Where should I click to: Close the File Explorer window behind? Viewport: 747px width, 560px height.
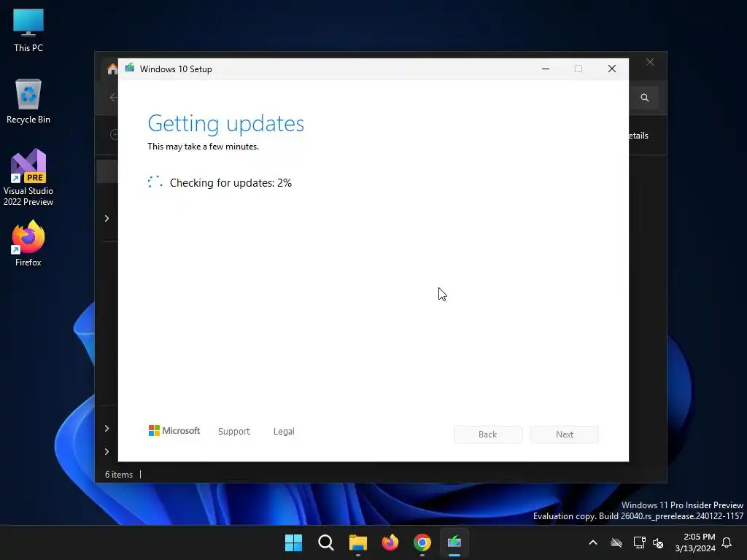[650, 63]
